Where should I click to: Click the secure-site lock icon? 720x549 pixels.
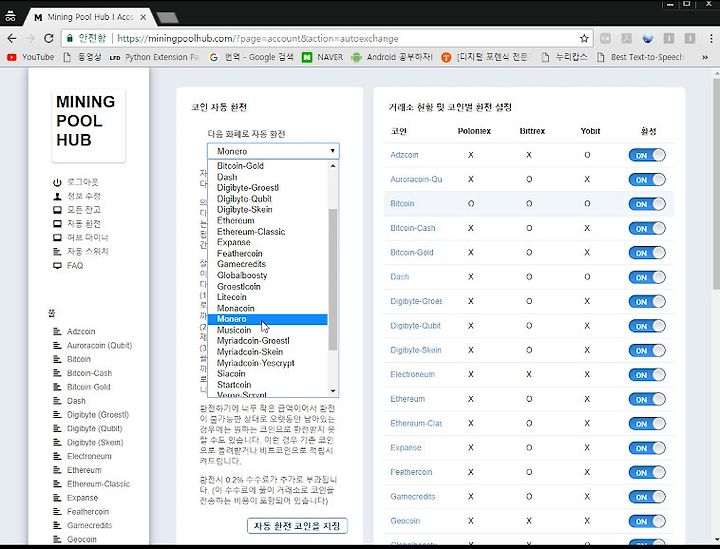pyautogui.click(x=70, y=38)
